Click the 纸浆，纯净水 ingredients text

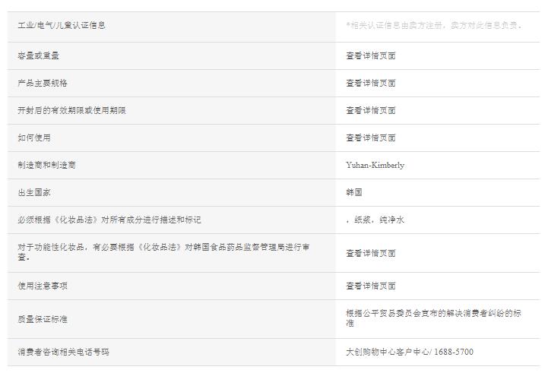click(x=377, y=220)
